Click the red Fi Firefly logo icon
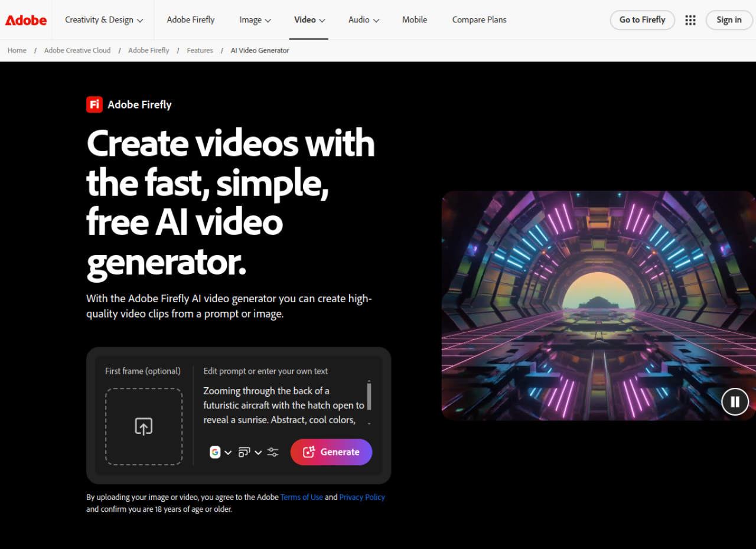The width and height of the screenshot is (756, 549). tap(94, 104)
